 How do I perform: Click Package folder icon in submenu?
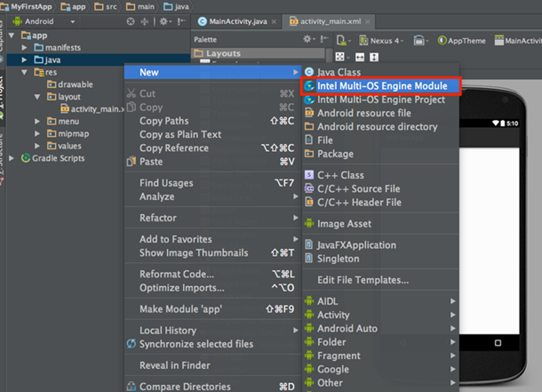pyautogui.click(x=309, y=154)
